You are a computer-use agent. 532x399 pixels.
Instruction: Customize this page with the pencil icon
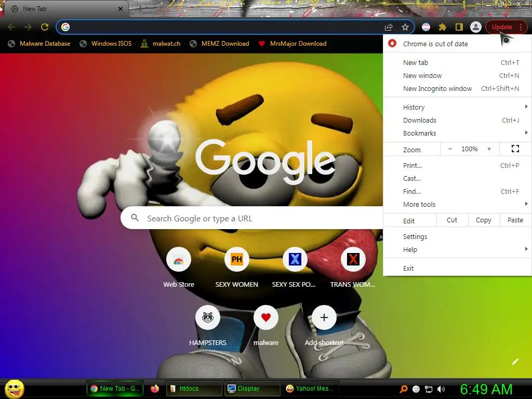click(515, 362)
